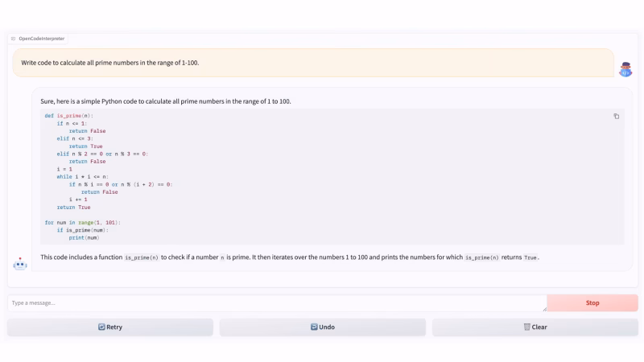The image size is (644, 362).
Task: Click the 'elif n % 2 == 0 or n % 3 == 0:' line
Action: 102,154
